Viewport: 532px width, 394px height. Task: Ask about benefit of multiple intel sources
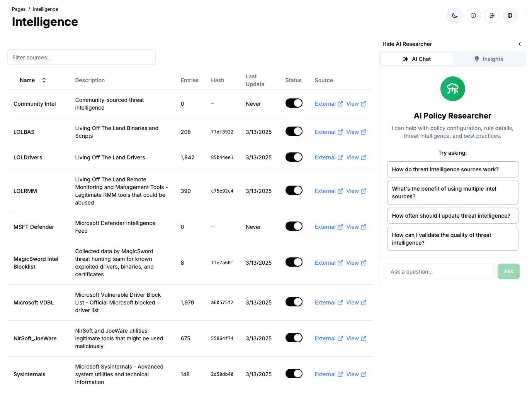[x=452, y=193]
